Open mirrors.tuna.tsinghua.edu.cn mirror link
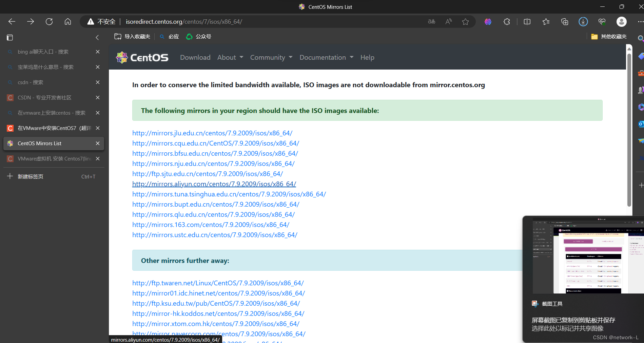Image resolution: width=644 pixels, height=343 pixels. (229, 194)
